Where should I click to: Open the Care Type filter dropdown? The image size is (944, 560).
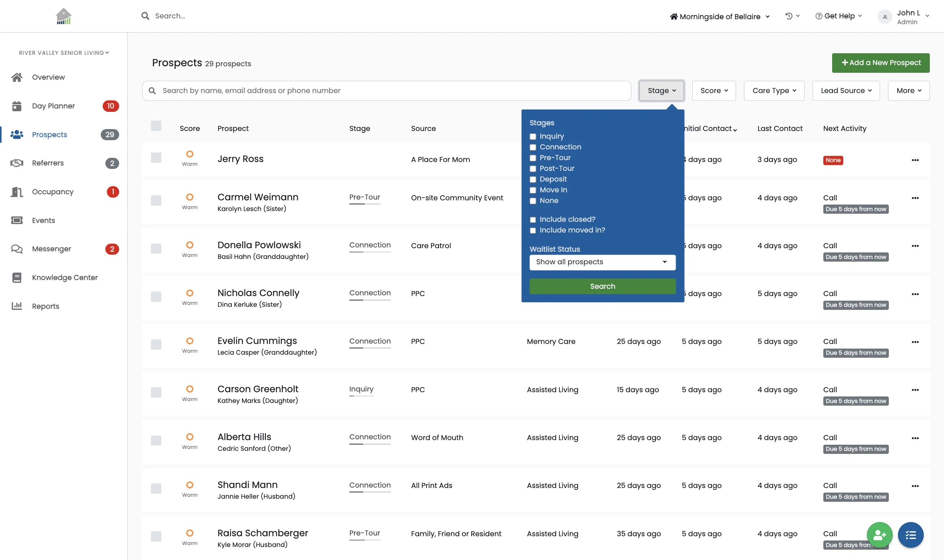tap(774, 91)
